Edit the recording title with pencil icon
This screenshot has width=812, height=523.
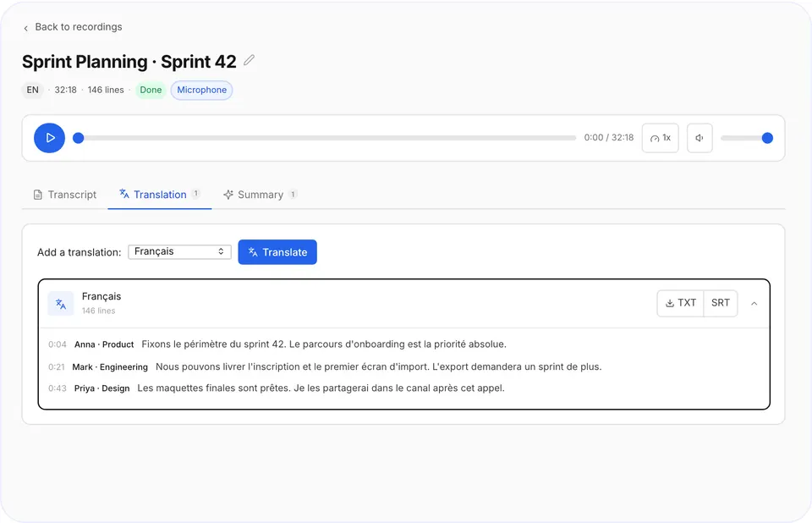tap(249, 60)
